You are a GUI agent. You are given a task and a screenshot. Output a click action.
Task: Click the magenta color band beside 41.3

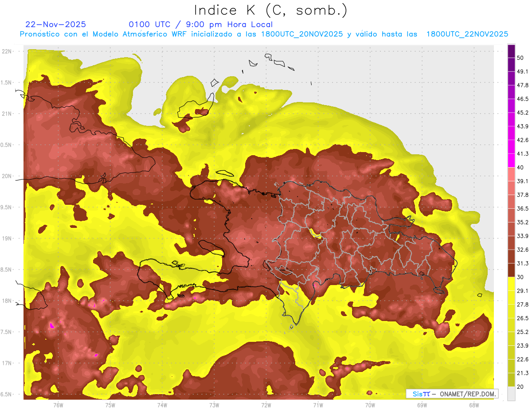point(511,160)
